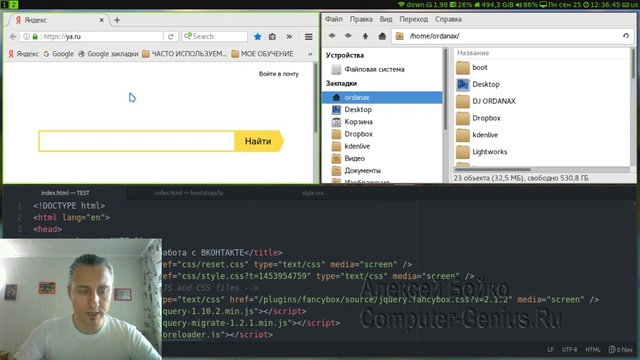Switch to index.html — bootstrap/lp tab

pos(189,193)
